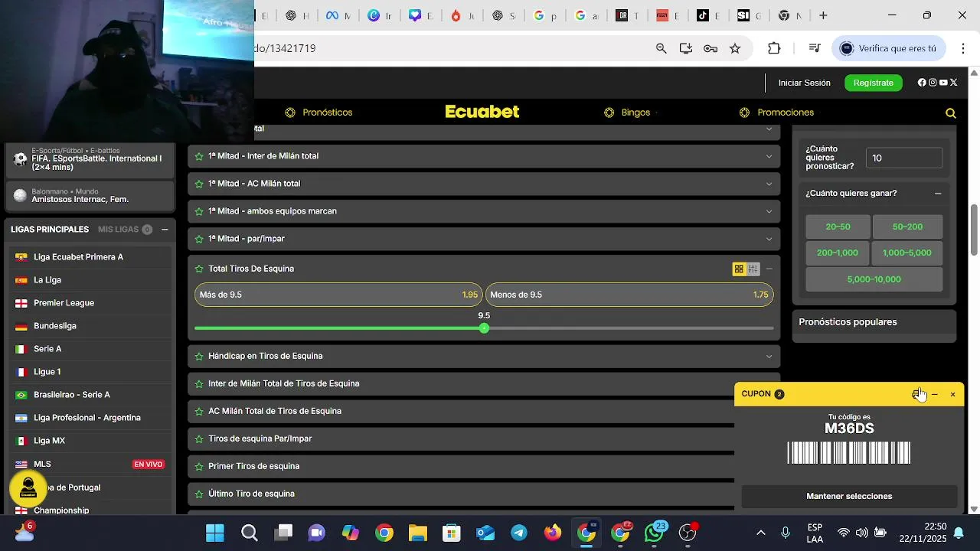Click Mantener selecciones button

[x=849, y=496]
